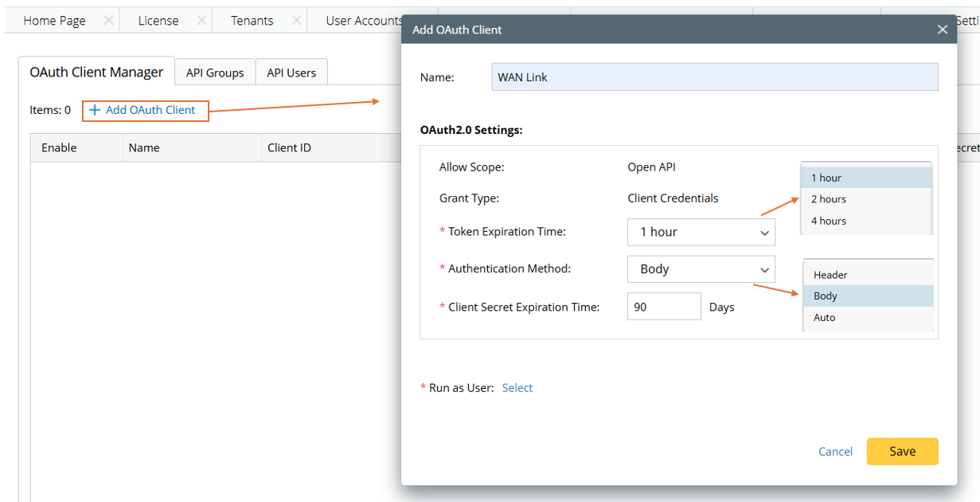Save the OAuth client
Screen dimensions: 980x502
point(902,451)
